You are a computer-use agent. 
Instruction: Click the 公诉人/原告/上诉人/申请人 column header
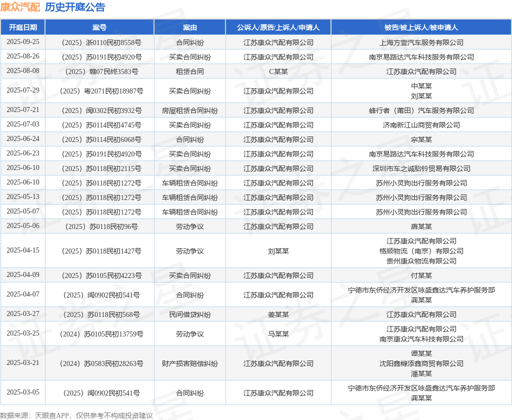coord(278,27)
